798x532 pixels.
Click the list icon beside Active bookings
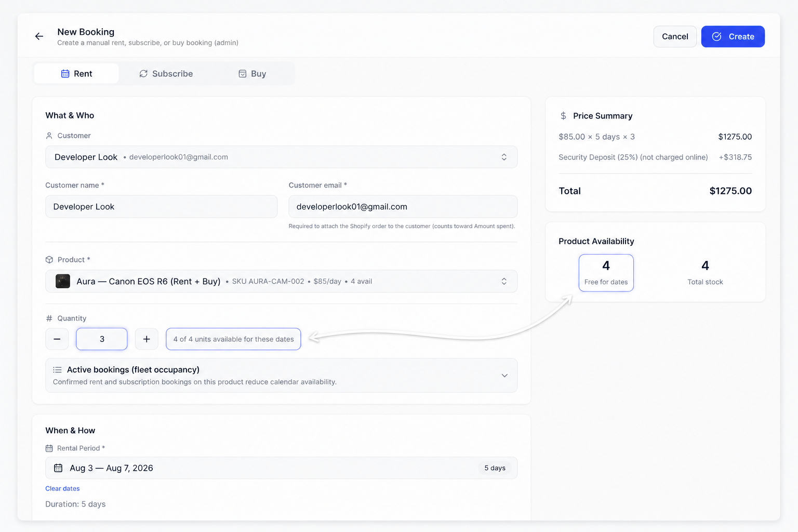click(x=57, y=370)
